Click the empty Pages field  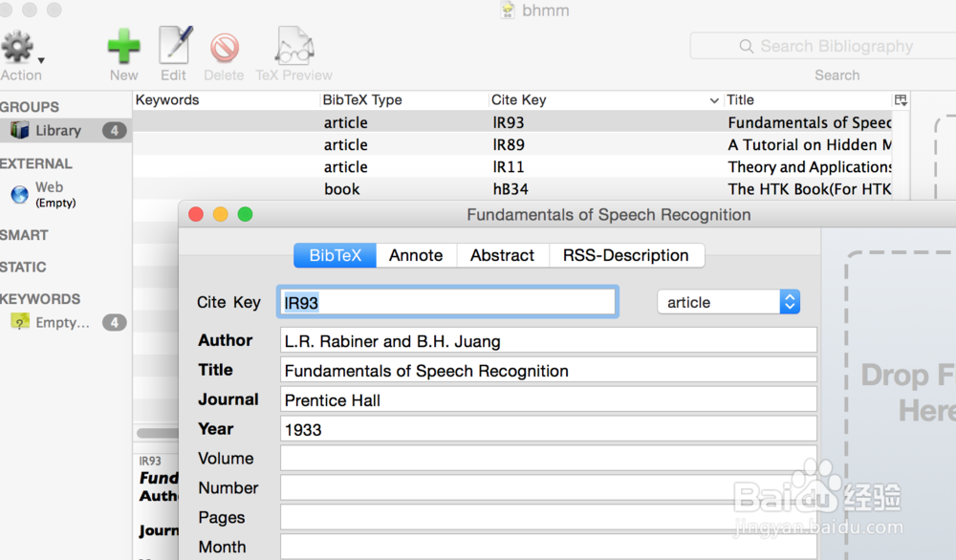point(548,517)
